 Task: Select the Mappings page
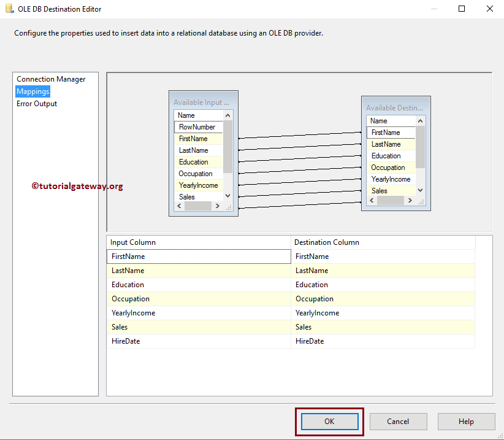[x=32, y=91]
